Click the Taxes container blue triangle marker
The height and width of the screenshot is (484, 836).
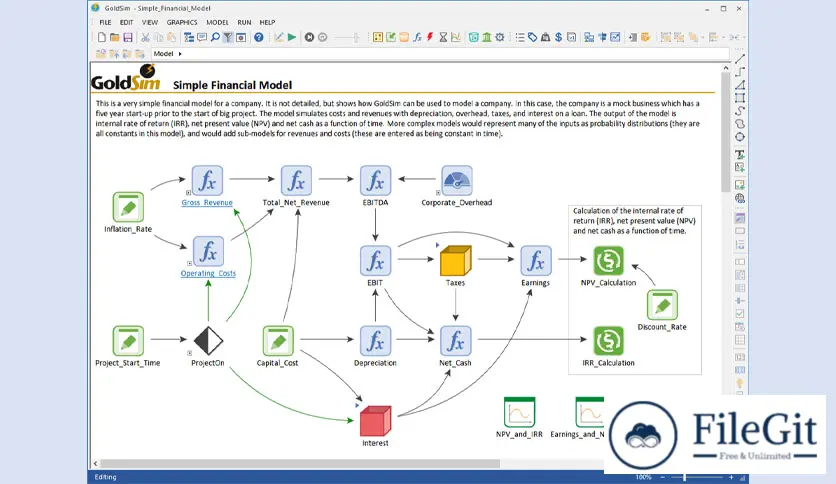point(437,245)
